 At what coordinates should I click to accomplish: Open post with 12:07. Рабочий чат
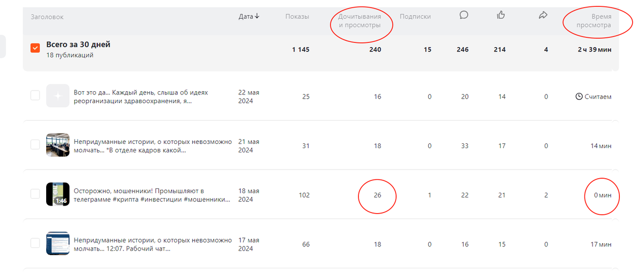(153, 245)
